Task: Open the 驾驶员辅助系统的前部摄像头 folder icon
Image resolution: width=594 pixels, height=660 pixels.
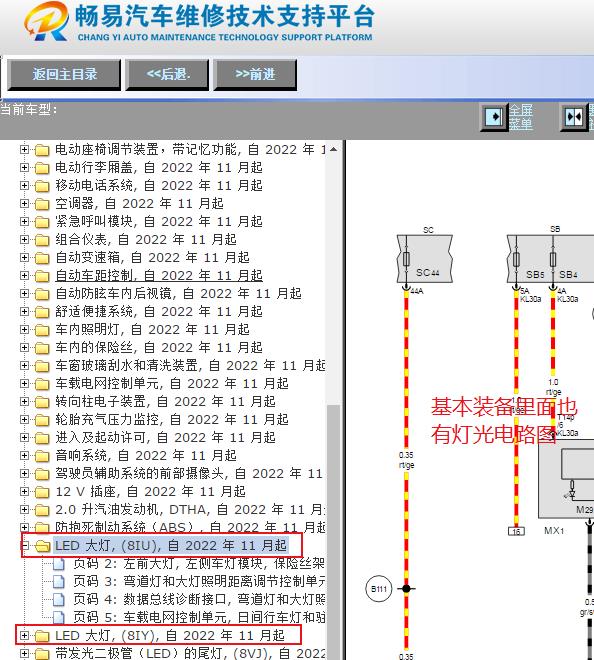Action: pos(42,474)
